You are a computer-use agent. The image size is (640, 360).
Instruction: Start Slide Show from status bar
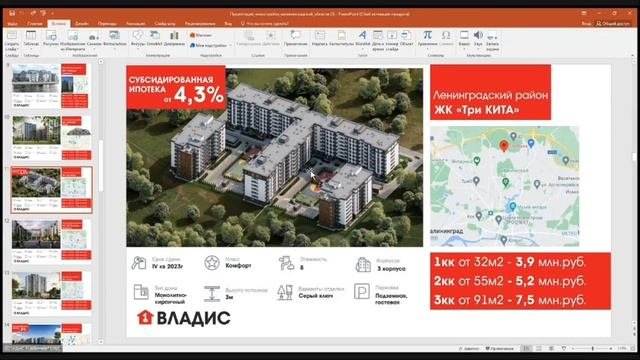564,349
